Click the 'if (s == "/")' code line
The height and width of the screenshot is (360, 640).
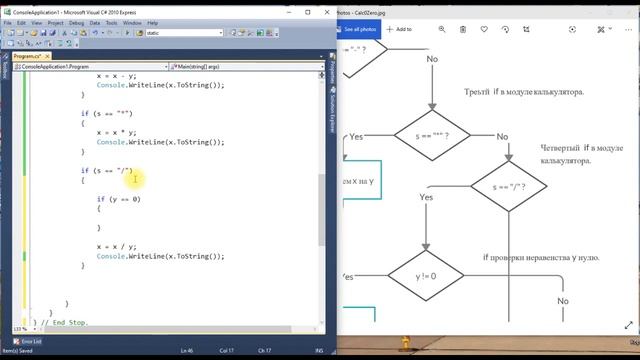107,170
